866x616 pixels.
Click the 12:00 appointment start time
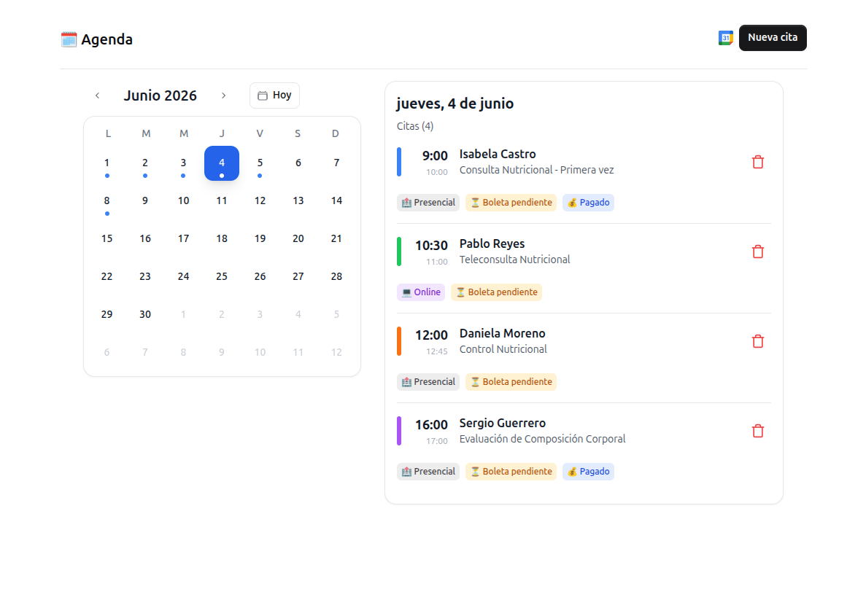click(x=431, y=335)
